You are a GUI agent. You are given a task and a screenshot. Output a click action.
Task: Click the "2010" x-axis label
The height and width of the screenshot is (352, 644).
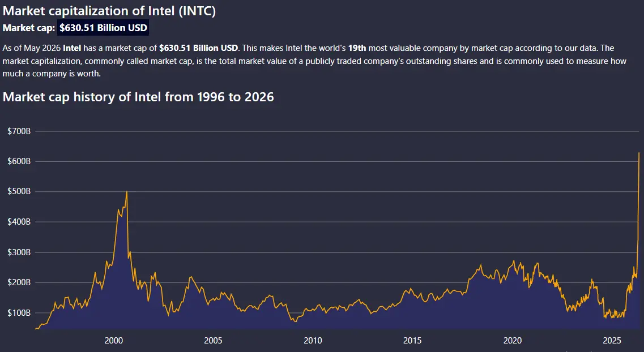pyautogui.click(x=313, y=341)
